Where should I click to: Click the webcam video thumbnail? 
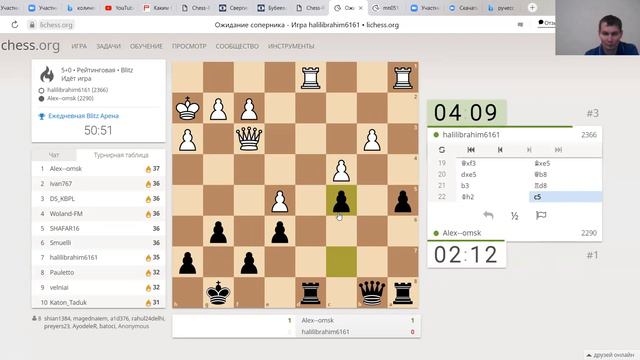[597, 27]
